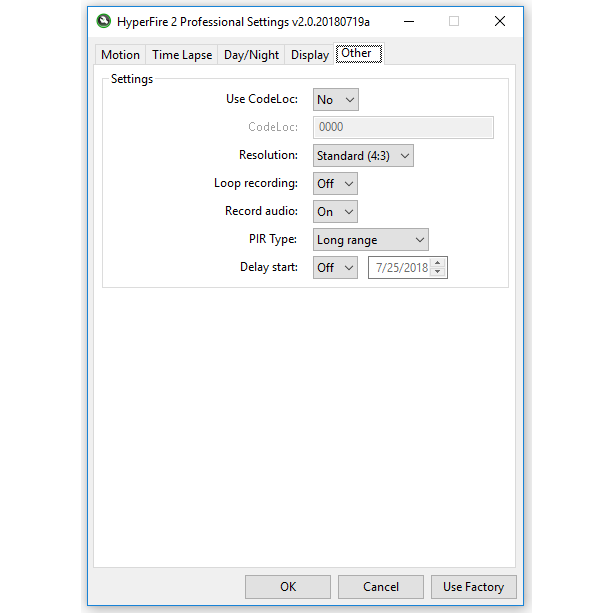Click the Record audio: label

click(261, 211)
